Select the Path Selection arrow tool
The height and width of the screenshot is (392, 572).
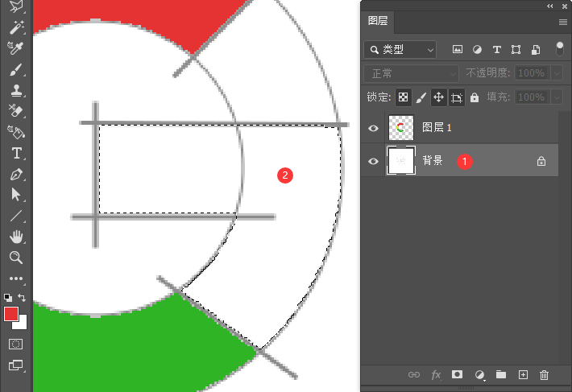click(16, 195)
